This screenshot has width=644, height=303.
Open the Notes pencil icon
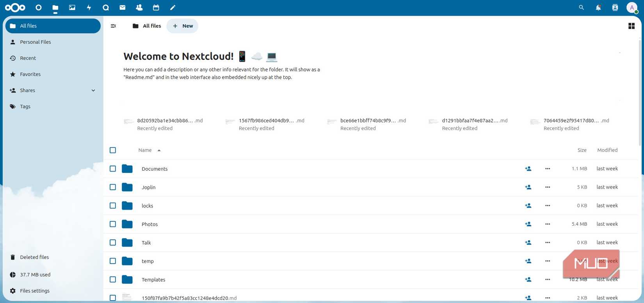(173, 7)
